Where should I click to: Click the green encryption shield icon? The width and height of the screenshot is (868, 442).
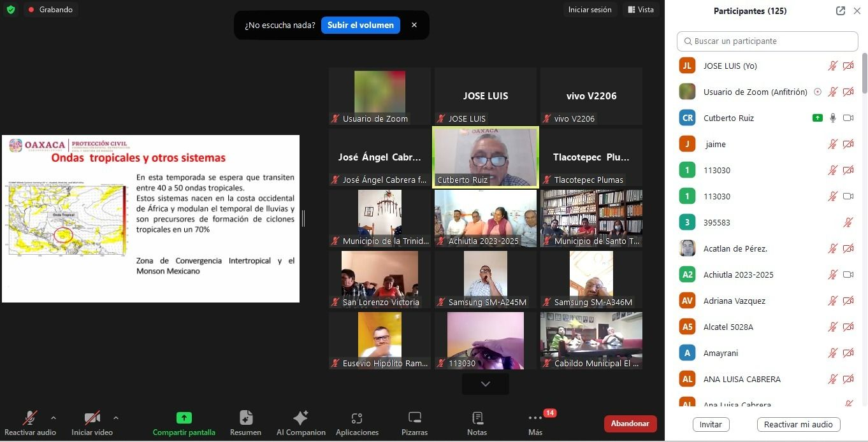point(11,10)
